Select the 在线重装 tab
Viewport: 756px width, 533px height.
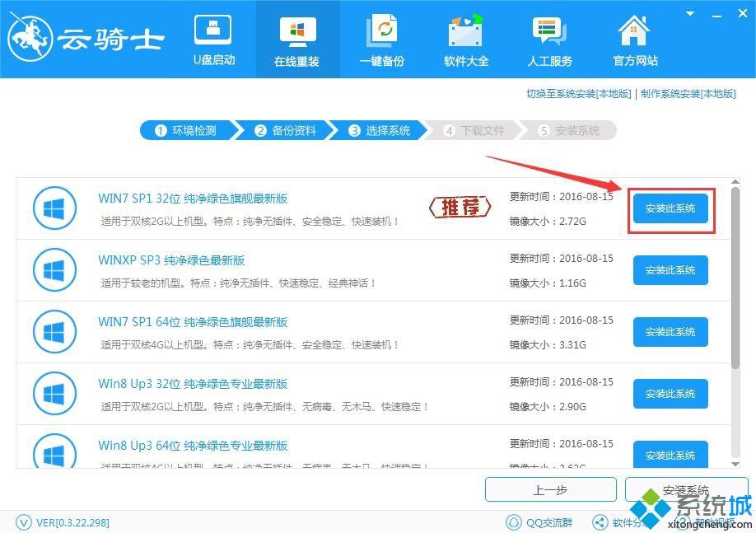pos(296,40)
